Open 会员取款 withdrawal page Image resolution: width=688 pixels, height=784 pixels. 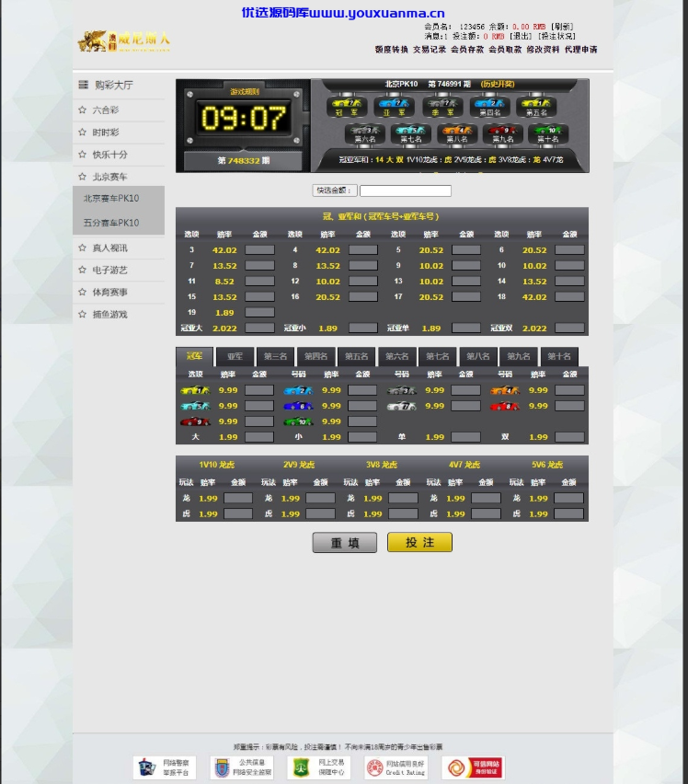505,49
